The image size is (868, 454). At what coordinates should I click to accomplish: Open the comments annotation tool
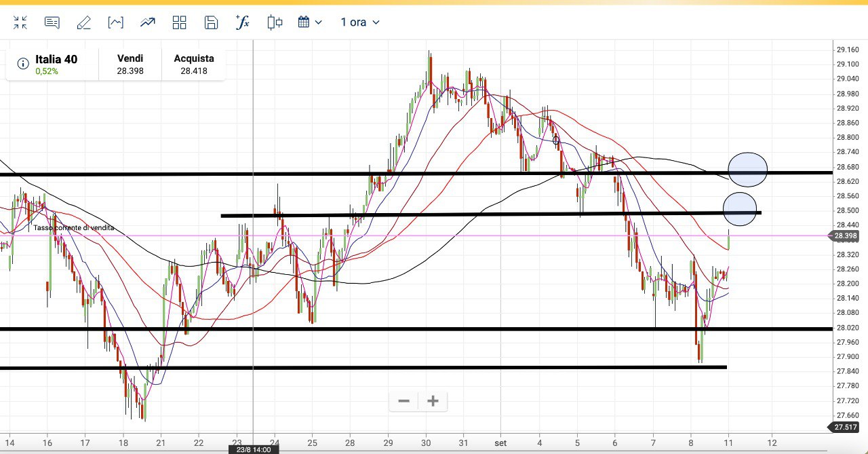52,22
